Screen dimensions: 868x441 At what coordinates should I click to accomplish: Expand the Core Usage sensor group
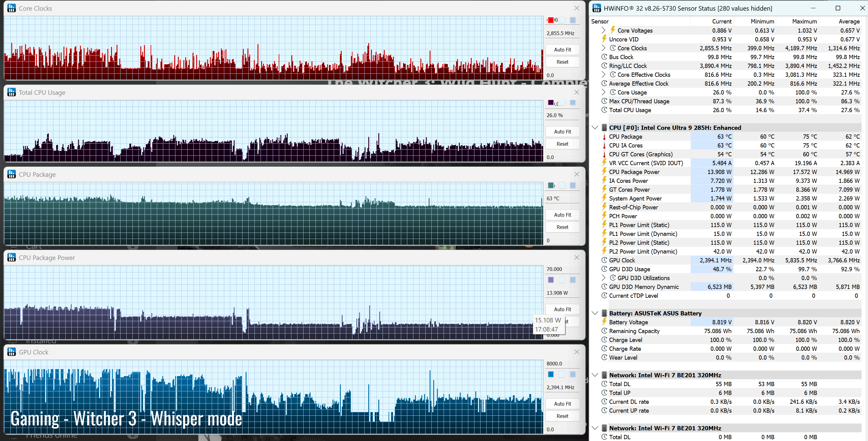tap(603, 92)
